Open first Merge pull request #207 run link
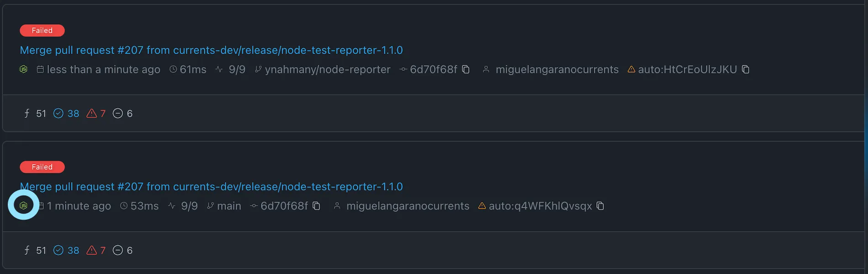Image resolution: width=868 pixels, height=274 pixels. pos(211,50)
